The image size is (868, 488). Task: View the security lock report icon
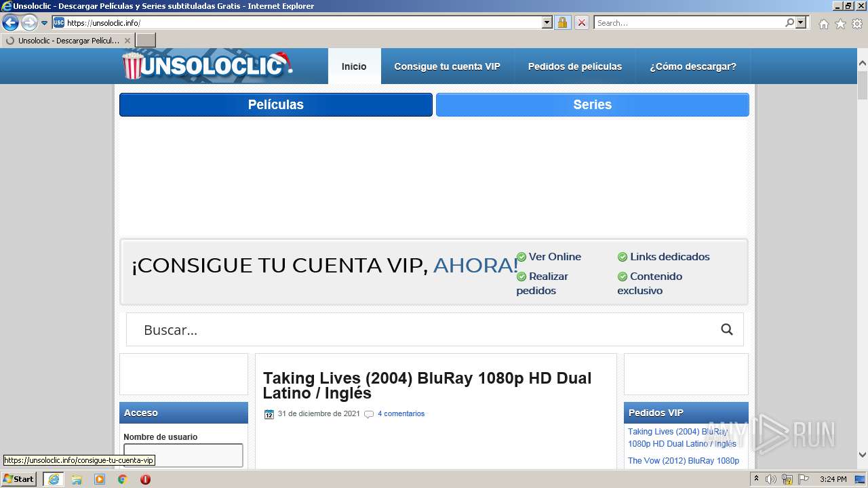pyautogui.click(x=562, y=22)
